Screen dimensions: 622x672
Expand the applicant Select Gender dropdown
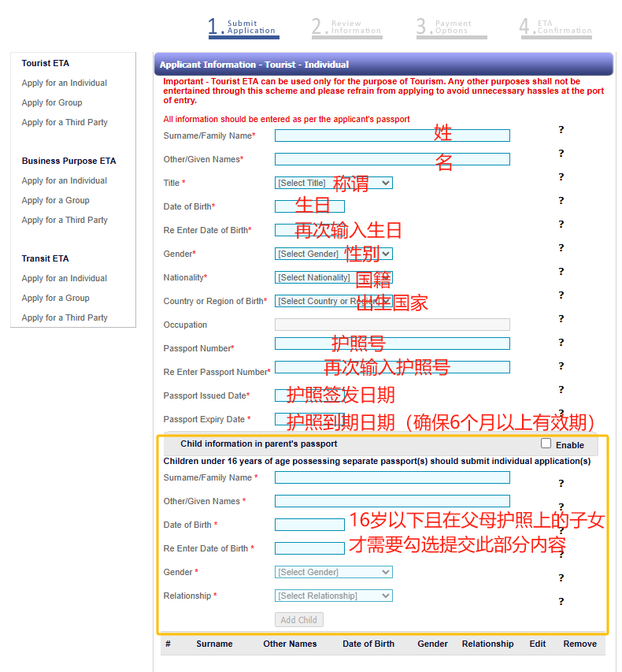click(x=334, y=254)
